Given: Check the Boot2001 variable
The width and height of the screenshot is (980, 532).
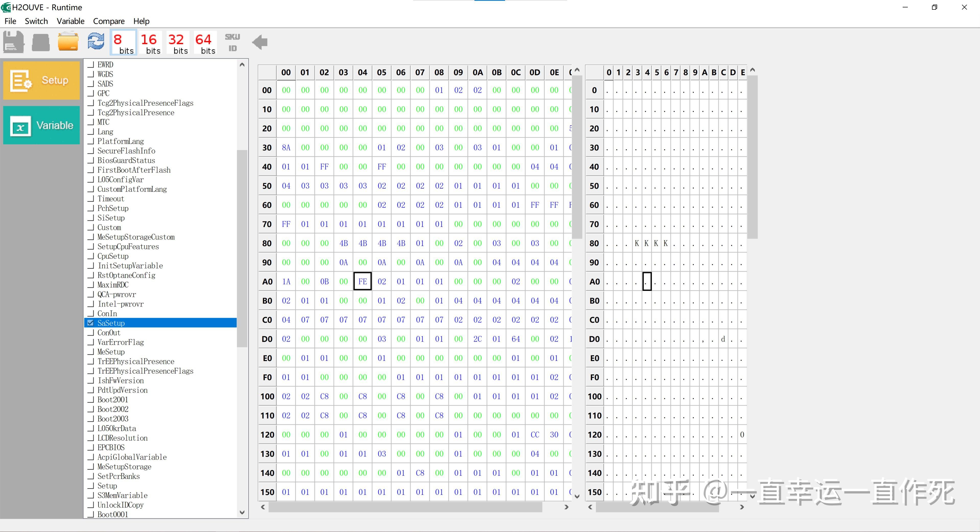Looking at the screenshot, I should pos(91,400).
